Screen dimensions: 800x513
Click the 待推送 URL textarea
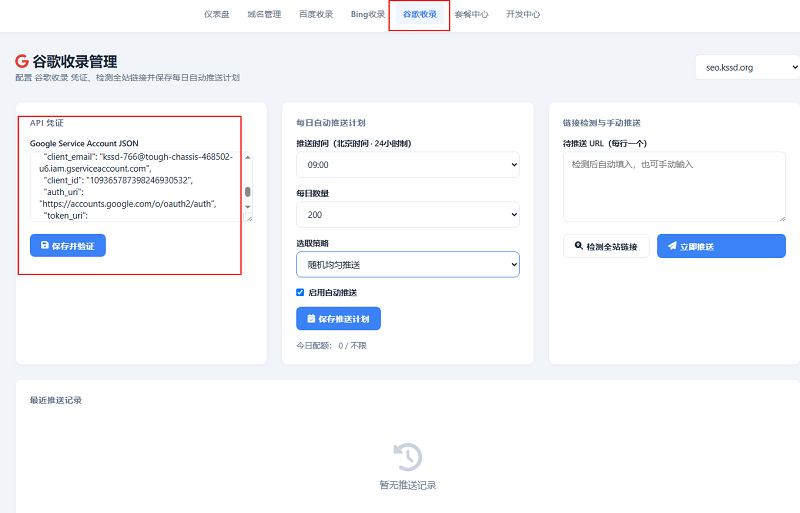(x=674, y=186)
